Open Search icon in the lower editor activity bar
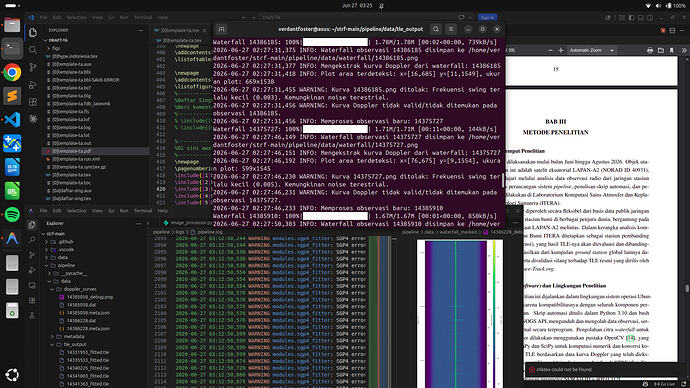 coord(32,240)
